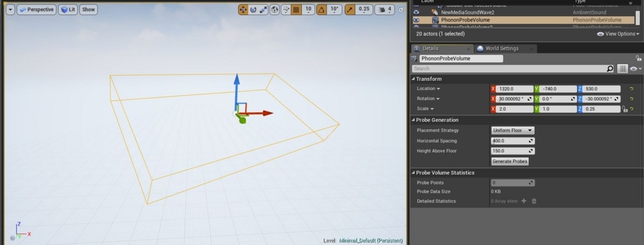Maximize viewport with the corner icon
Screen dimensions: 644x245
click(x=401, y=9)
